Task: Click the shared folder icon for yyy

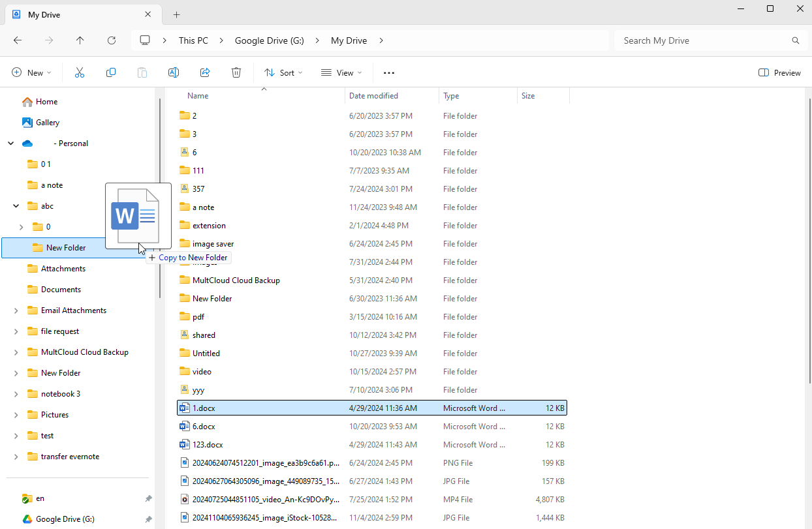Action: pos(185,390)
